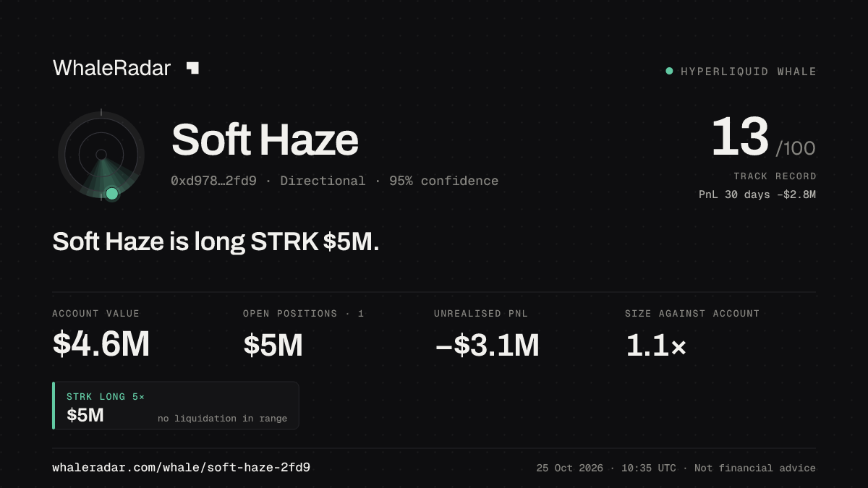Click the PnL 30 days −$2.8M text
The height and width of the screenshot is (488, 868).
pyautogui.click(x=757, y=194)
